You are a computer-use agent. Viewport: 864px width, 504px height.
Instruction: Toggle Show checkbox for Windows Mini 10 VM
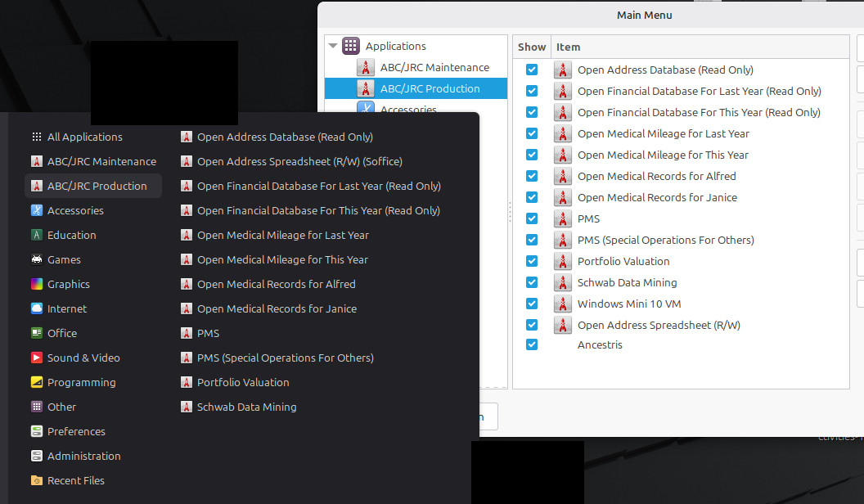point(532,304)
